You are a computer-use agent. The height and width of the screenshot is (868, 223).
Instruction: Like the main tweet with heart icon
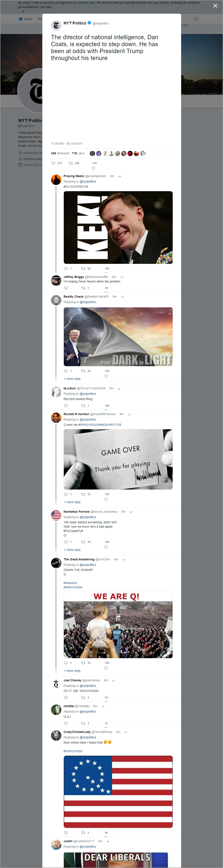(x=93, y=168)
